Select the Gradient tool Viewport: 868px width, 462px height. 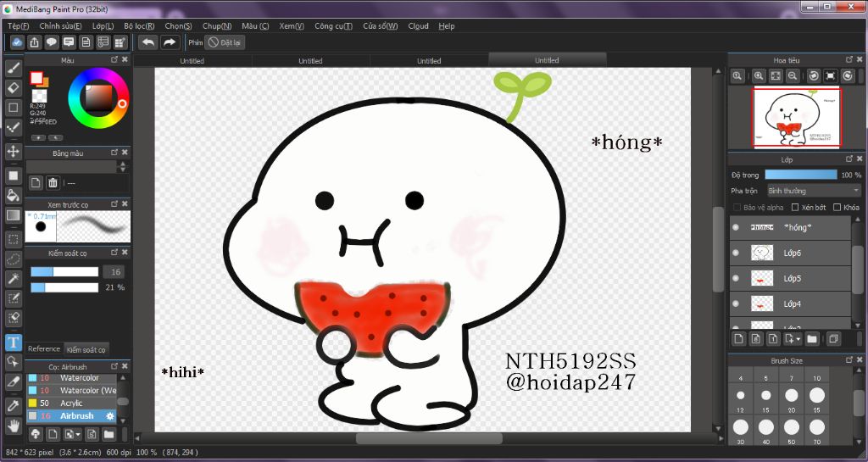[14, 214]
